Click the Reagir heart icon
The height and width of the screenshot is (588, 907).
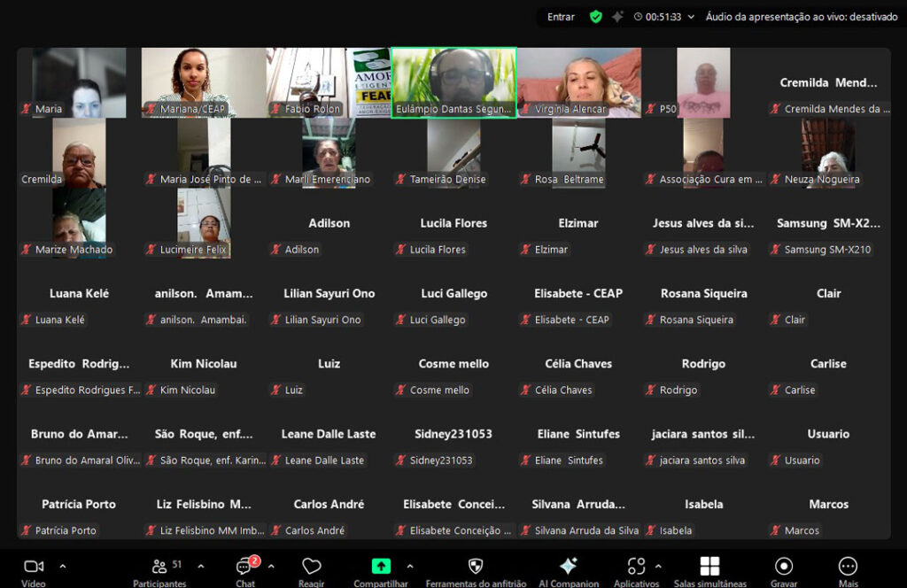pyautogui.click(x=311, y=568)
